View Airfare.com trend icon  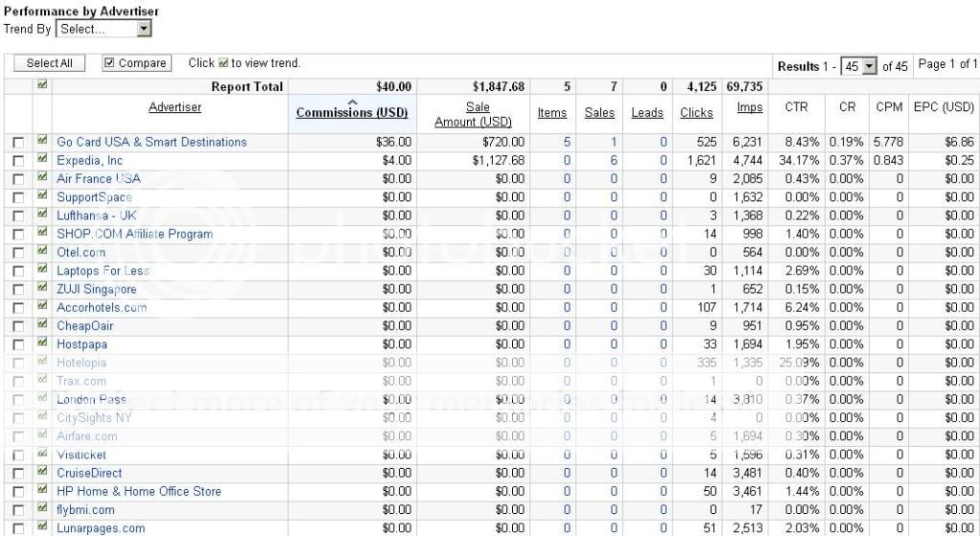coord(42,435)
